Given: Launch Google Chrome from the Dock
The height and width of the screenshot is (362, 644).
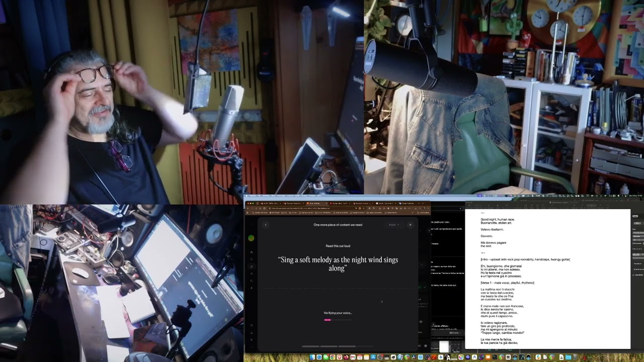Looking at the screenshot, I should point(333,357).
